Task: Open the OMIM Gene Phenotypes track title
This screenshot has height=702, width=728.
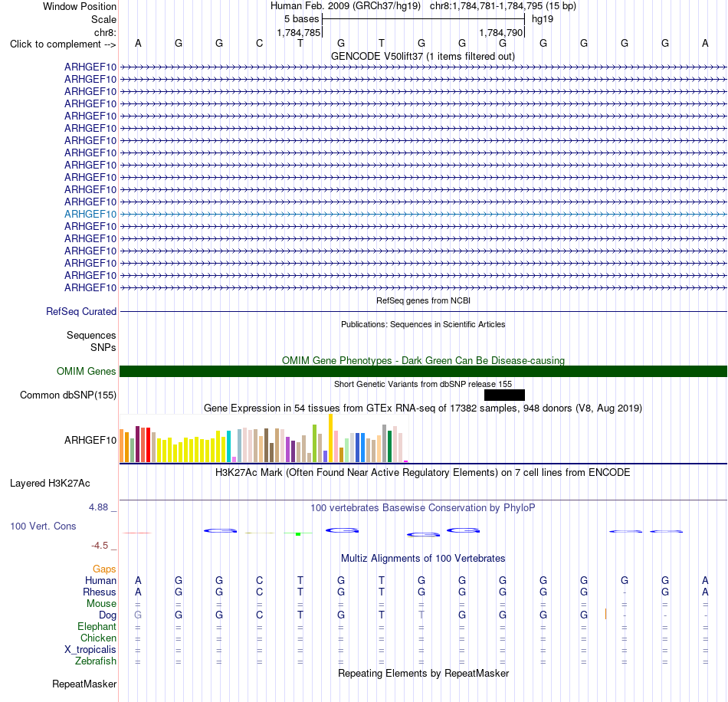Action: [423, 360]
